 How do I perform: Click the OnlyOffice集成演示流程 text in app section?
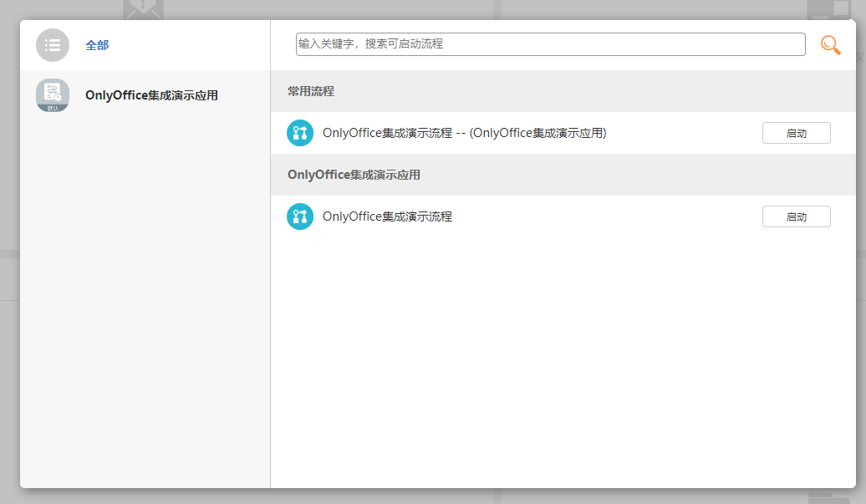(x=387, y=216)
